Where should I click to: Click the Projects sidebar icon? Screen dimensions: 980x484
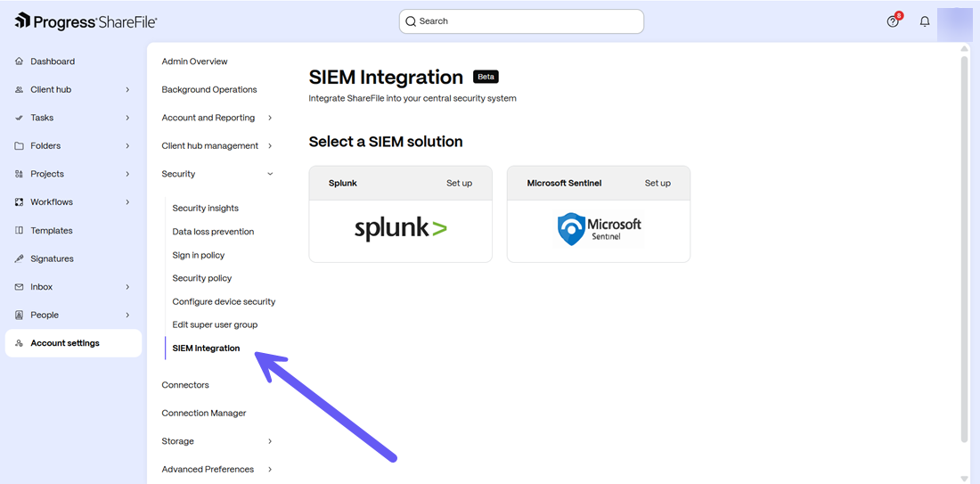(x=19, y=174)
